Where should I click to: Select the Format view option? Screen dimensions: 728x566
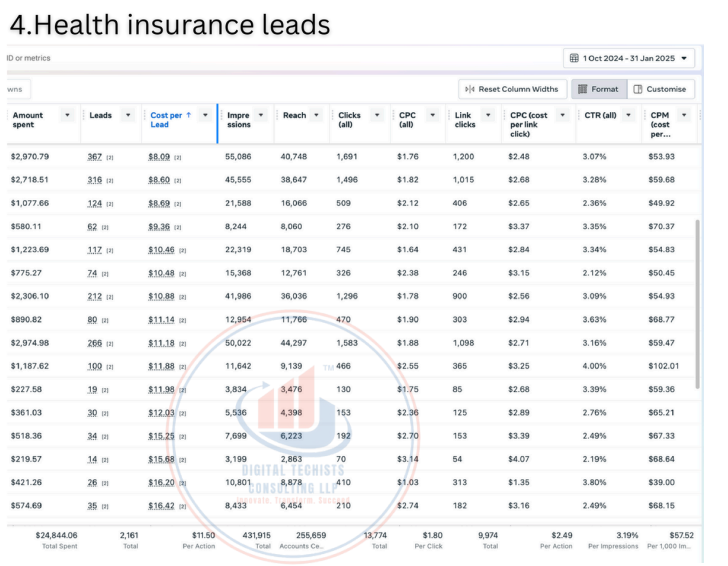pyautogui.click(x=599, y=89)
